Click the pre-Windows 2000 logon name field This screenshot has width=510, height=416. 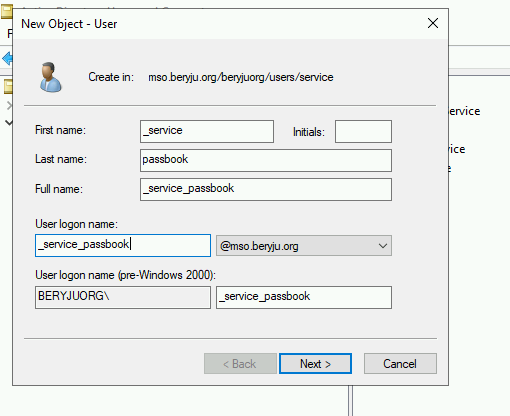click(304, 297)
